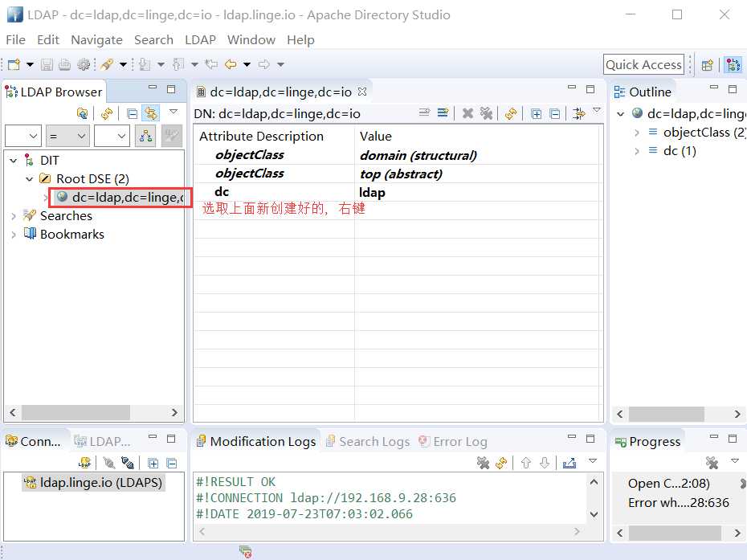The height and width of the screenshot is (560, 747).
Task: Click LDAP Browser horizontal scrollbar
Action: (93, 412)
